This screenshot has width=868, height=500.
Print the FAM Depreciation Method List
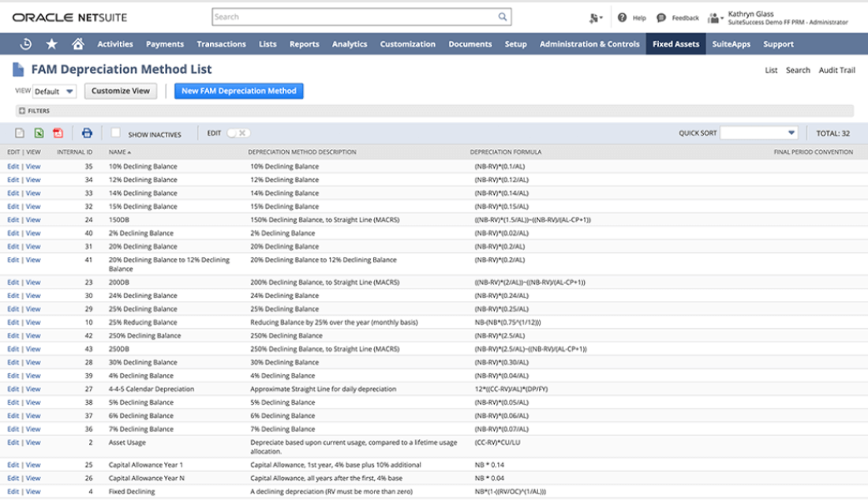click(87, 133)
